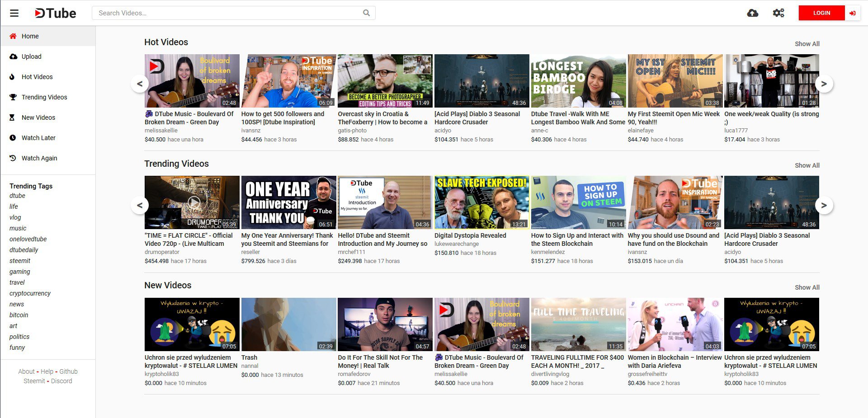Go to next Hot Videos slide arrow
The image size is (868, 418).
(824, 84)
